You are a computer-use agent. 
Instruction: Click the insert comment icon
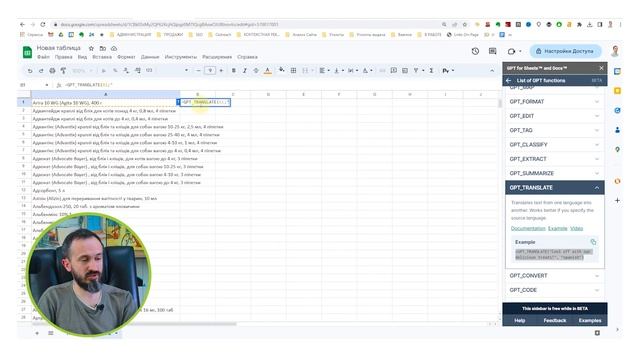[x=393, y=71]
